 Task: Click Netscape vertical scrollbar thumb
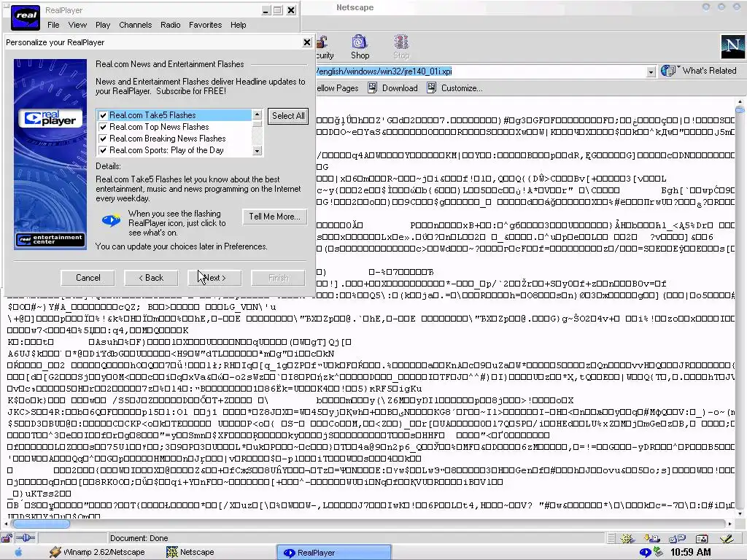point(740,109)
